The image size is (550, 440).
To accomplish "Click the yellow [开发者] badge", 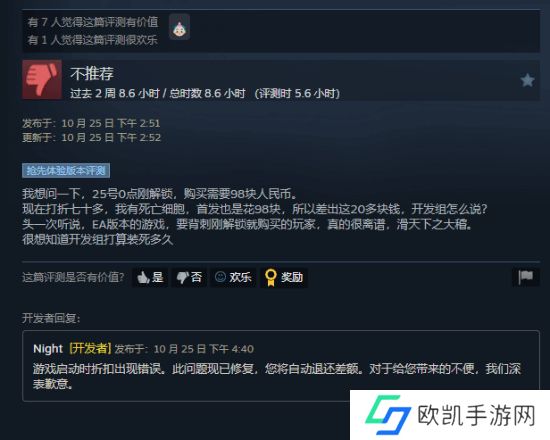I will point(90,349).
